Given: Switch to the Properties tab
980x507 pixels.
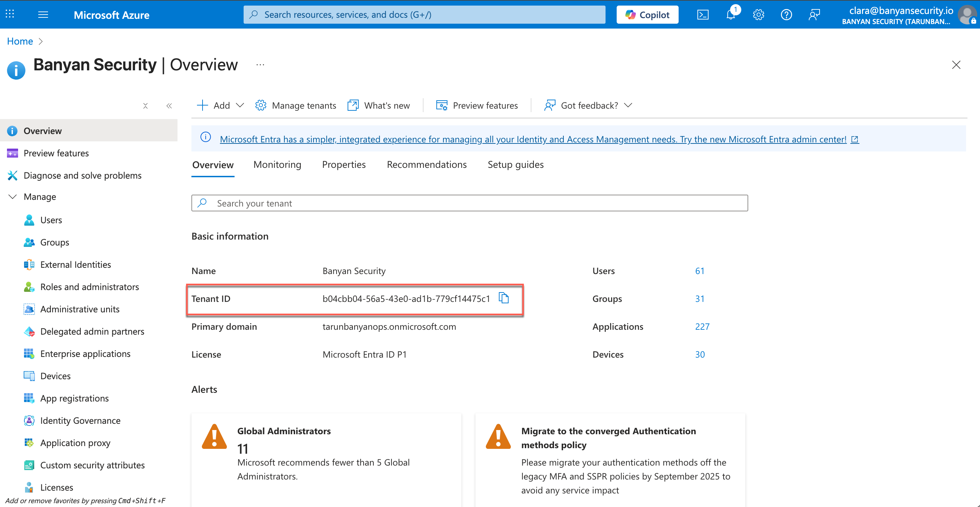Looking at the screenshot, I should pyautogui.click(x=343, y=164).
